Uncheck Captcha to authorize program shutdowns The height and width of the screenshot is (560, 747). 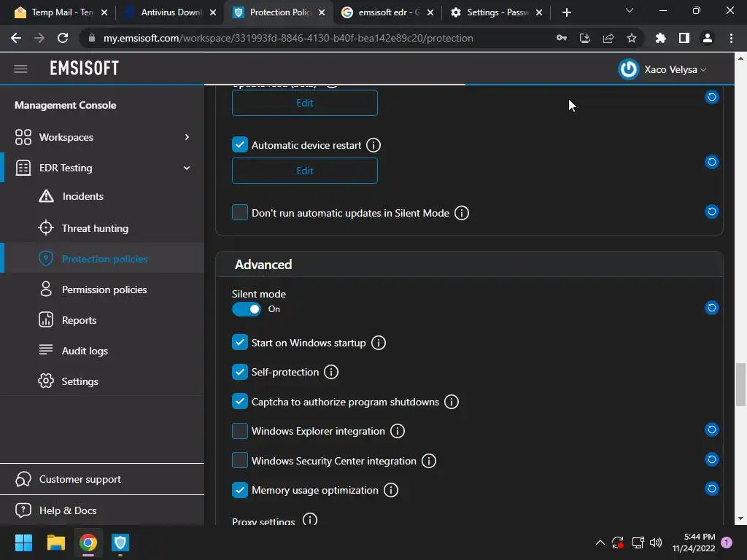point(239,402)
